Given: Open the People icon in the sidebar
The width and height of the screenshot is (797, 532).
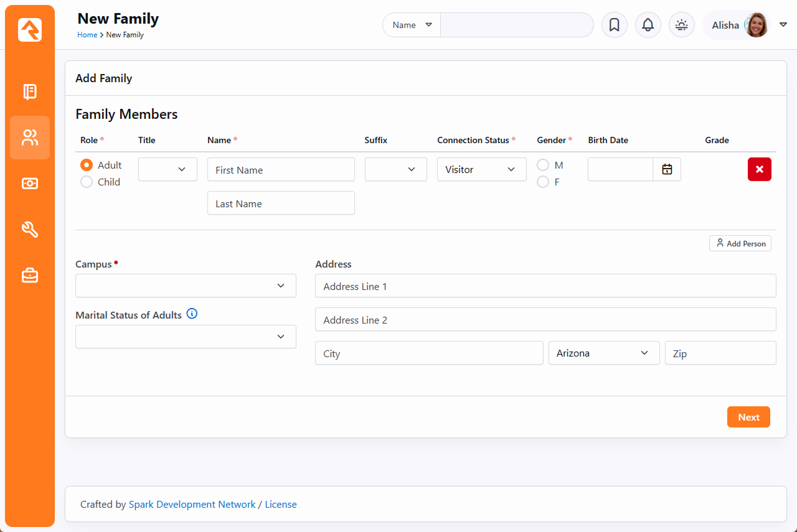Looking at the screenshot, I should click(x=30, y=138).
